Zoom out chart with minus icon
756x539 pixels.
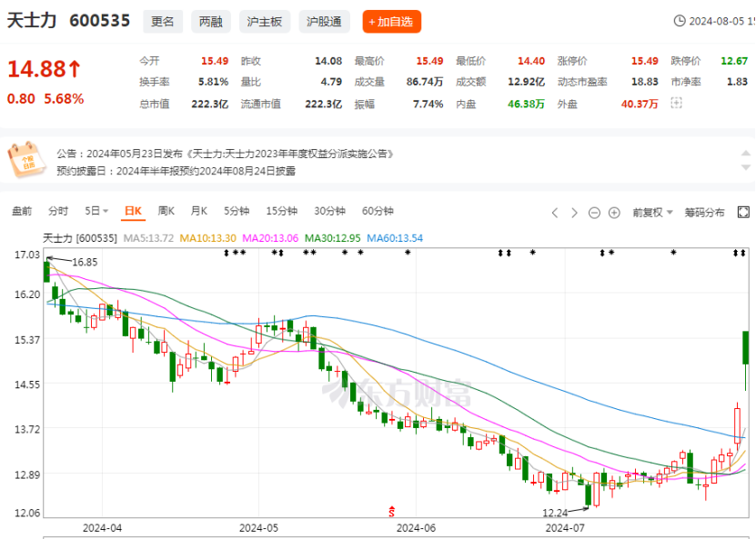594,213
